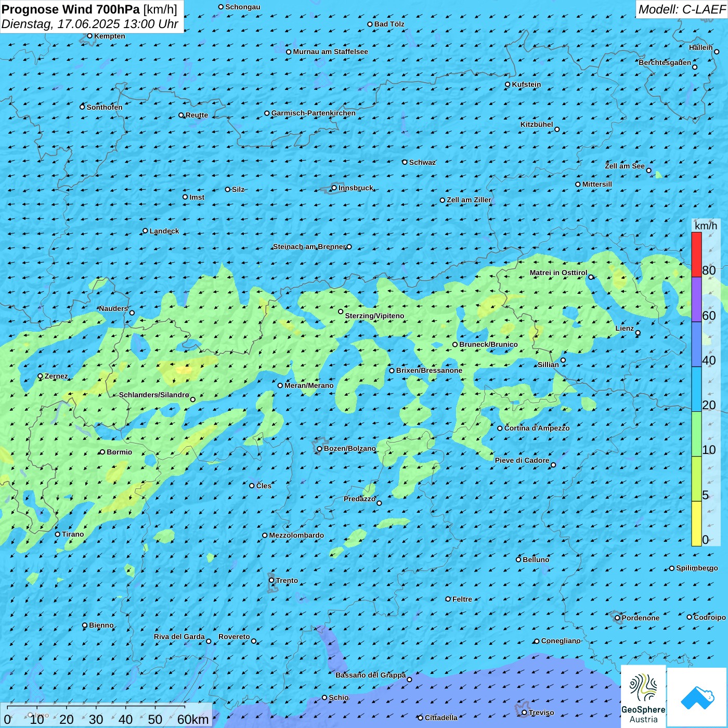Click the Pieve di Cadore label
728x728 pixels.
click(x=522, y=460)
